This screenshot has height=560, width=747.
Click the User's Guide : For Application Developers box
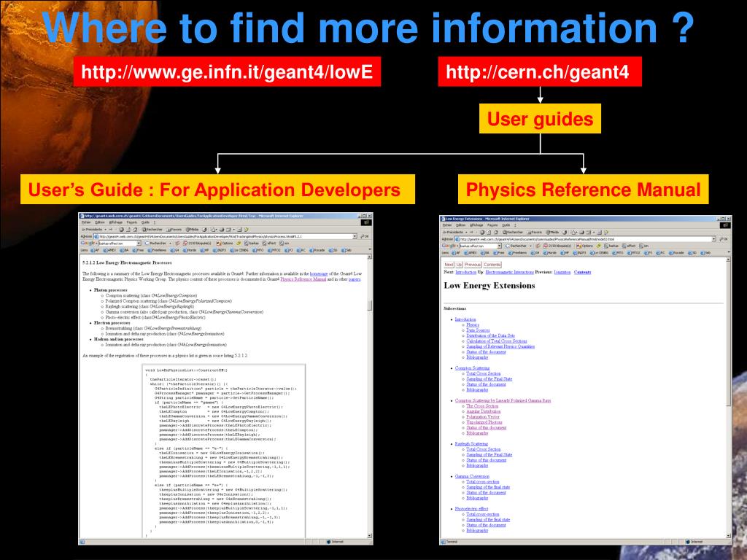pyautogui.click(x=217, y=189)
